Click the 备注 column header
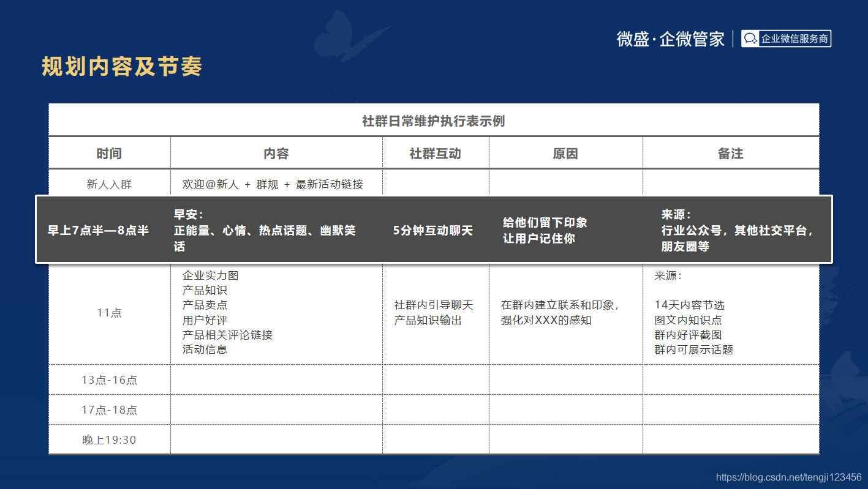Image resolution: width=868 pixels, height=489 pixels. 730,153
